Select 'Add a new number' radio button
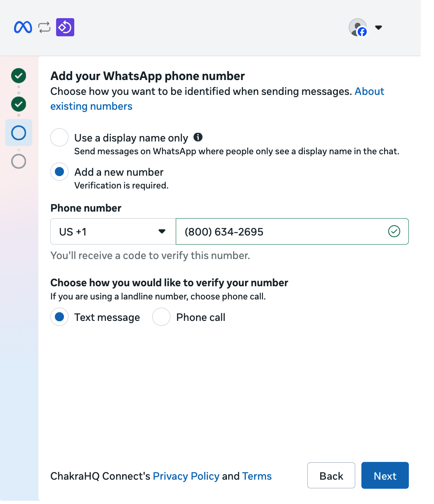 59,172
